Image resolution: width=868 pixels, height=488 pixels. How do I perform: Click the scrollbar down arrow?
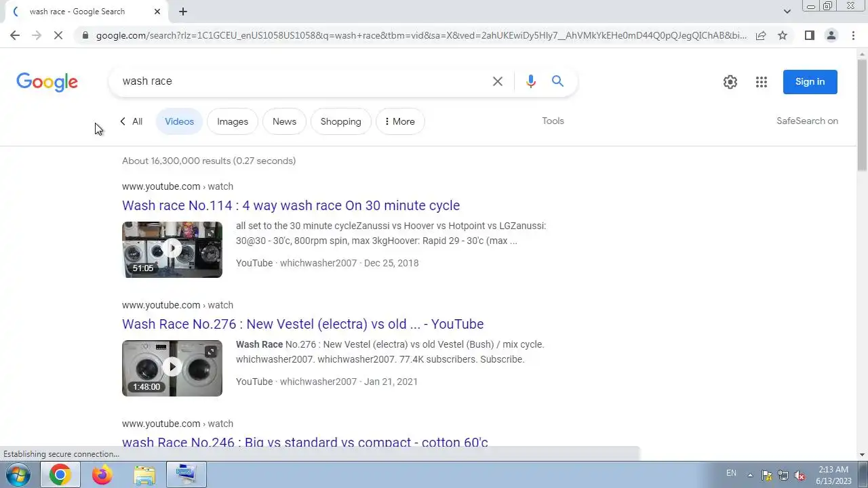click(863, 455)
